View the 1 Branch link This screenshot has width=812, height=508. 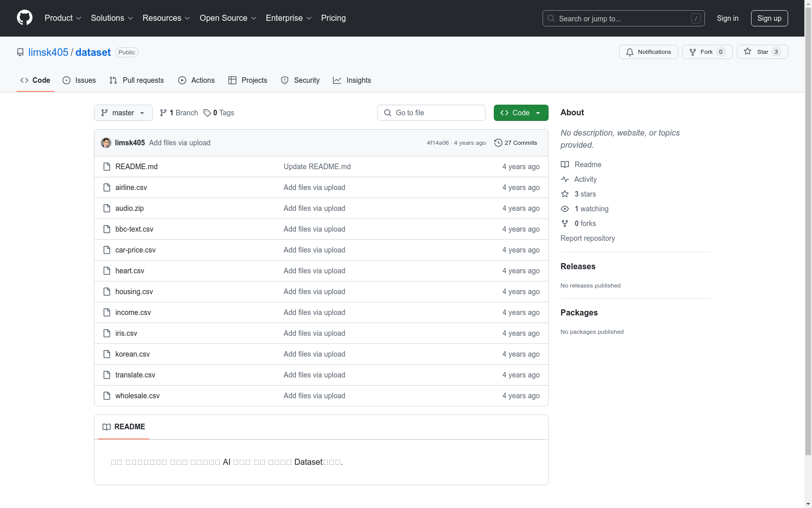(x=179, y=113)
